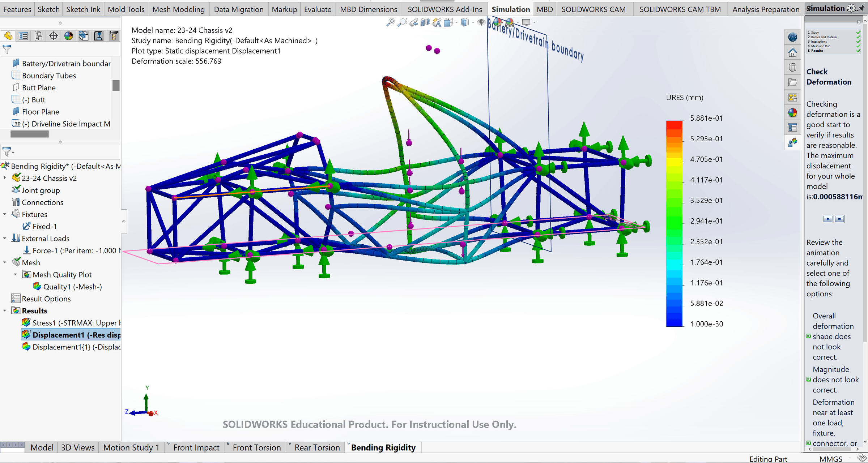Toggle Hide/Show Items eye icon

(481, 22)
